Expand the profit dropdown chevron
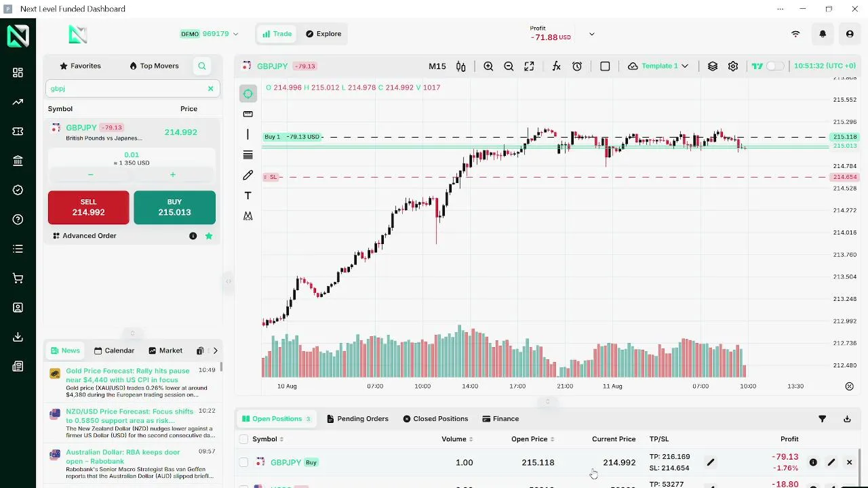 (x=591, y=34)
